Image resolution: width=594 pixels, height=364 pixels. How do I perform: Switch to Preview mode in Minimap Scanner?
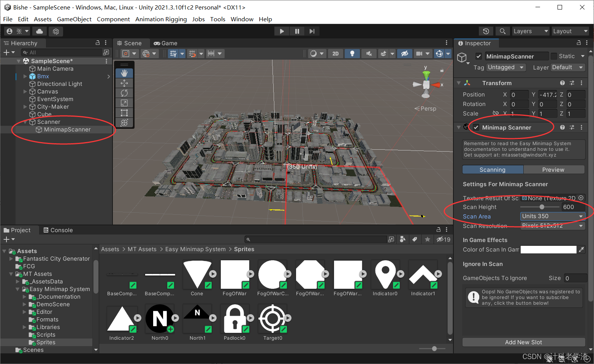click(553, 169)
